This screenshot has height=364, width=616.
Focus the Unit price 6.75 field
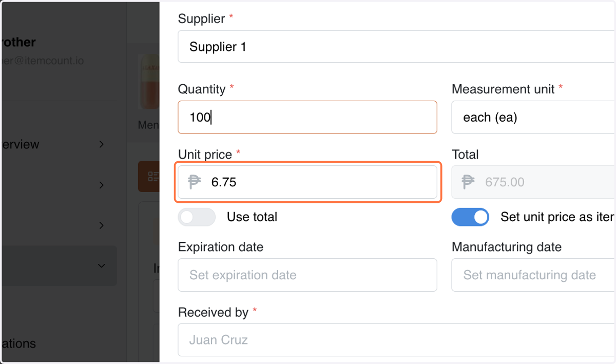pyautogui.click(x=307, y=182)
